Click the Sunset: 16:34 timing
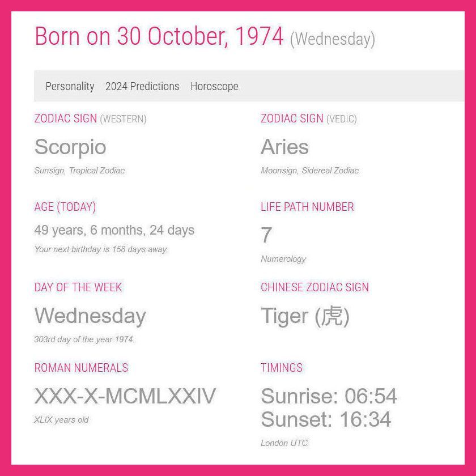 [x=326, y=420]
